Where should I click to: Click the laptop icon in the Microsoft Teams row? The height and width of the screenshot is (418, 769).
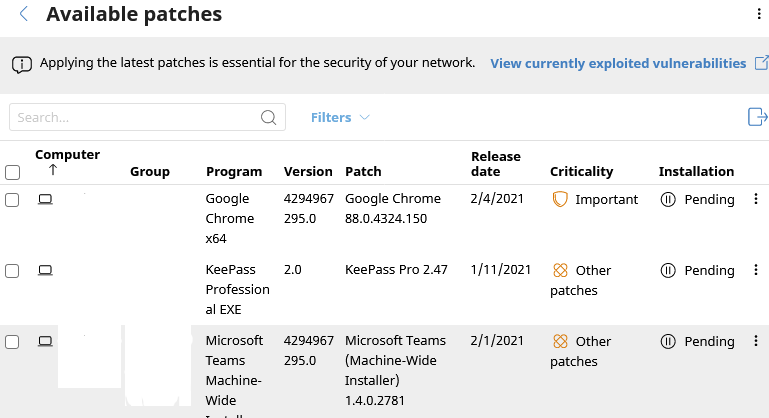[x=45, y=341]
